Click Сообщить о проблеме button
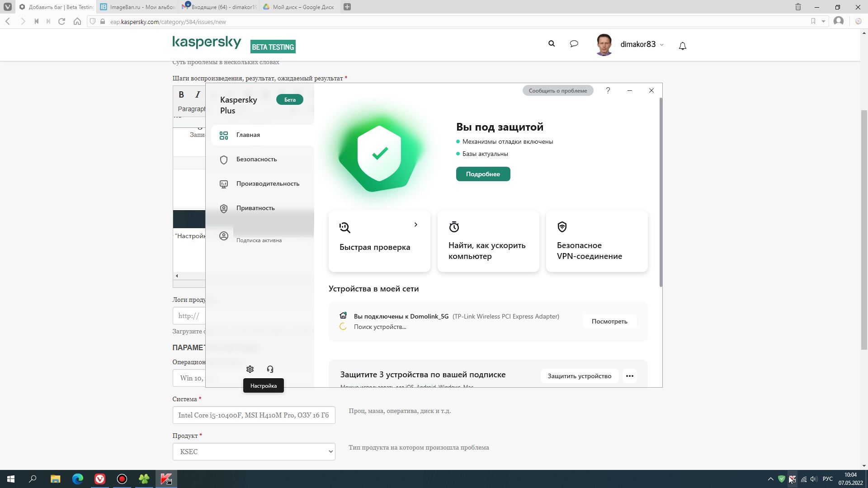868x488 pixels. 558,91
